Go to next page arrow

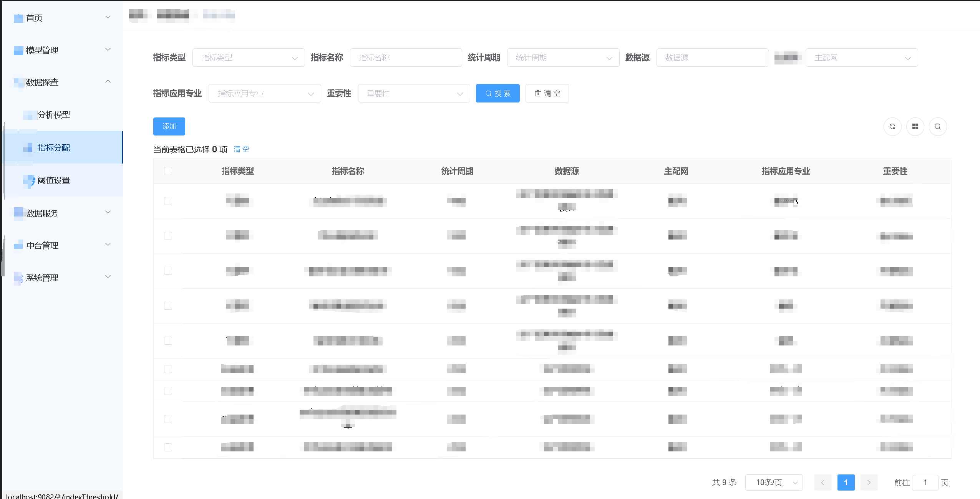869,482
